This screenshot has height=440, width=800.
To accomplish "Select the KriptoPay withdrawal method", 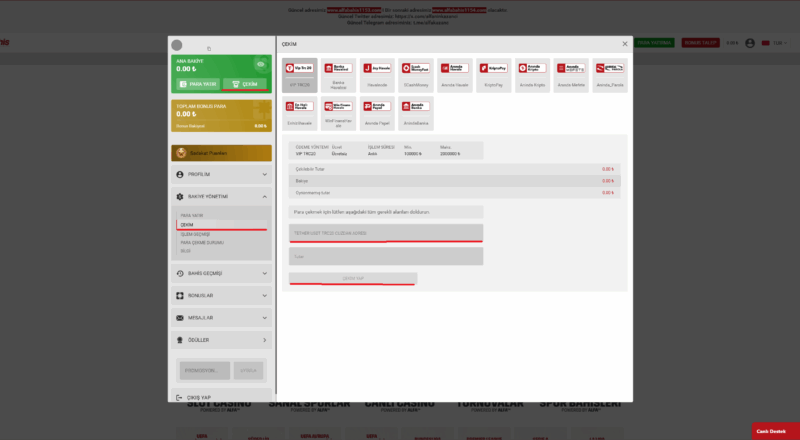I will (x=493, y=75).
